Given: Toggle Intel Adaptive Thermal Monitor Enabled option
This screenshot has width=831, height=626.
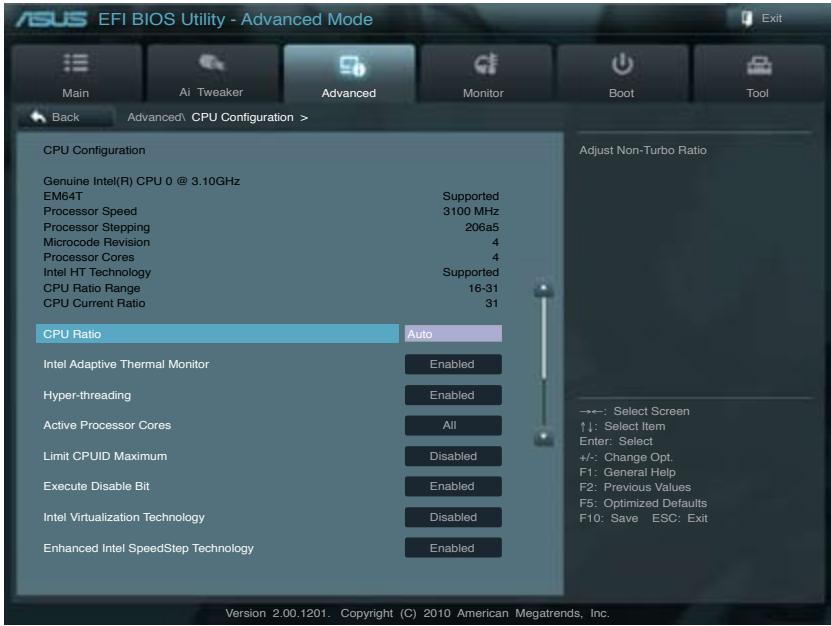Looking at the screenshot, I should pyautogui.click(x=453, y=364).
